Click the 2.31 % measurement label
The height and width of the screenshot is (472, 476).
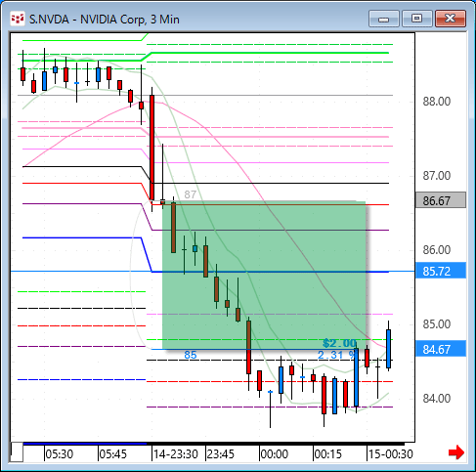pos(336,355)
